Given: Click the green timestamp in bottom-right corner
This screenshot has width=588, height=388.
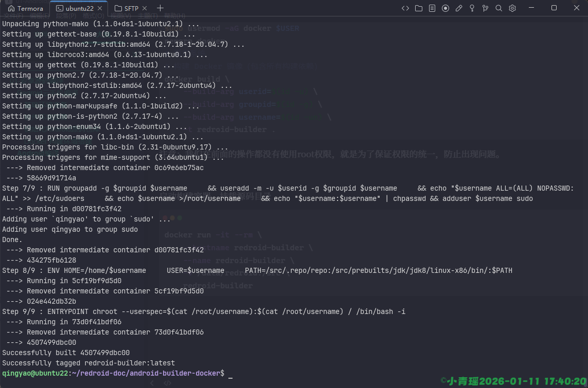Looking at the screenshot, I should pyautogui.click(x=512, y=380).
